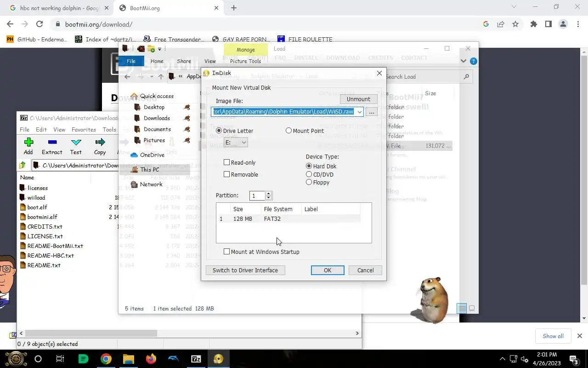This screenshot has height=368, width=588.
Task: Click 7-Zip up-folder icon beside address path
Action: coord(23,165)
